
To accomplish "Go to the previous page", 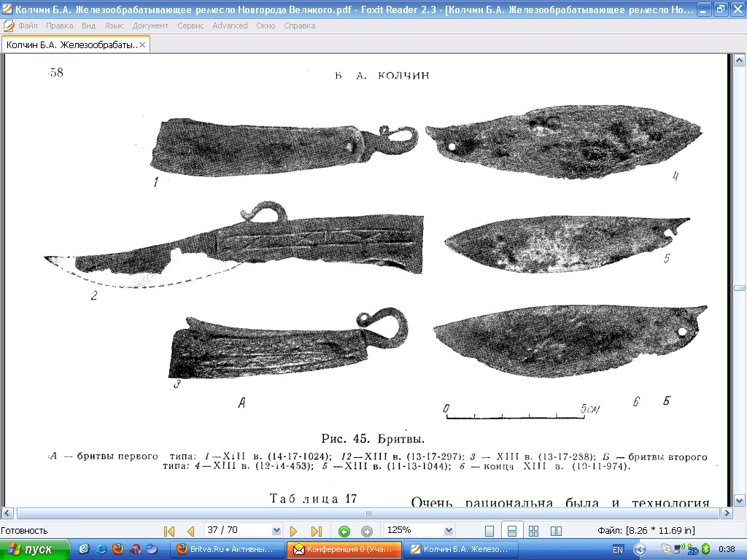I will point(191,531).
